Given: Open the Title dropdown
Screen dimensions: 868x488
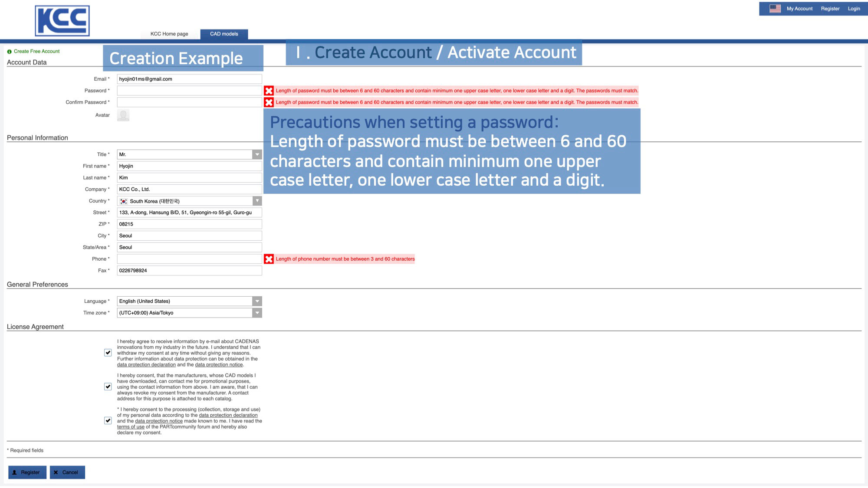Looking at the screenshot, I should coord(257,154).
